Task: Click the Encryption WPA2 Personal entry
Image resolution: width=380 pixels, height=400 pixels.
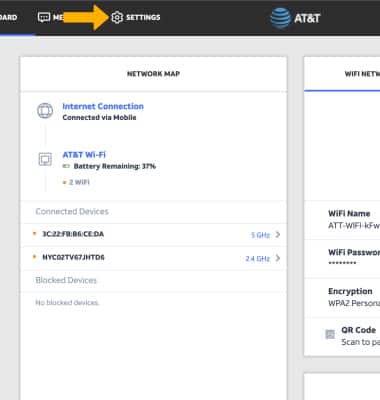Action: [x=354, y=297]
